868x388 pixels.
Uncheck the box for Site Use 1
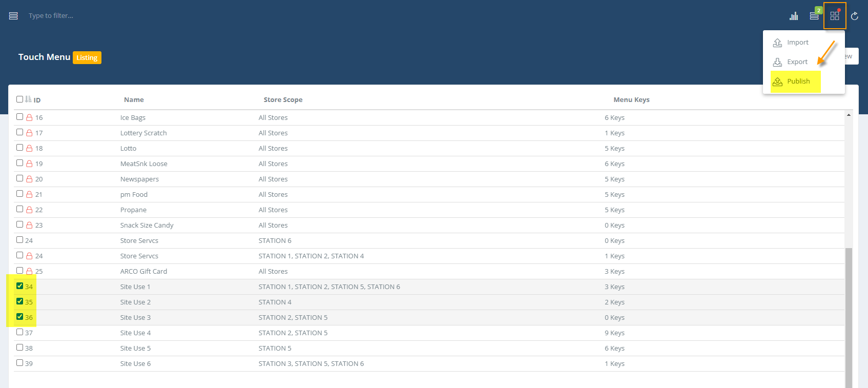pyautogui.click(x=19, y=286)
